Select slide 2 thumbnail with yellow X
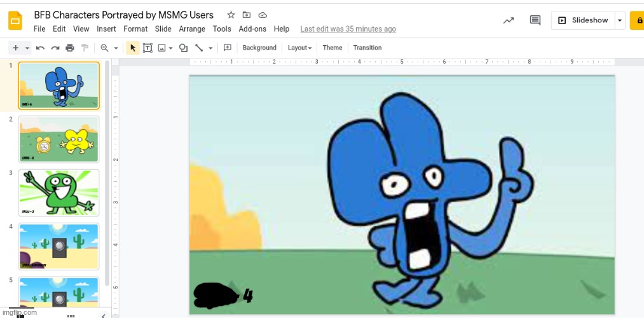Image resolution: width=644 pixels, height=318 pixels. 58,139
